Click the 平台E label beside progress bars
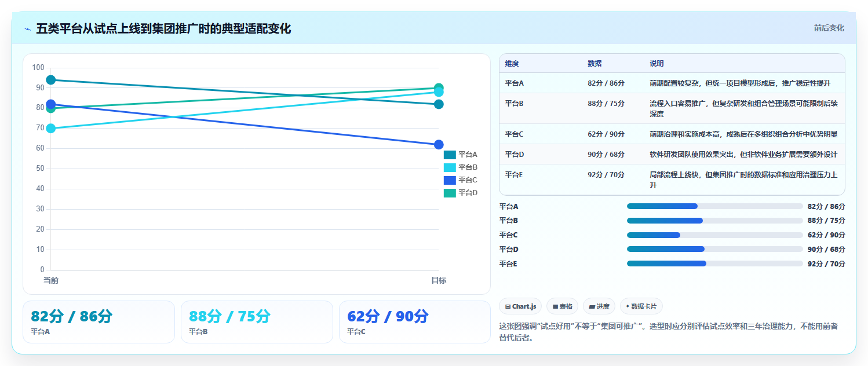The width and height of the screenshot is (868, 366). (x=508, y=264)
